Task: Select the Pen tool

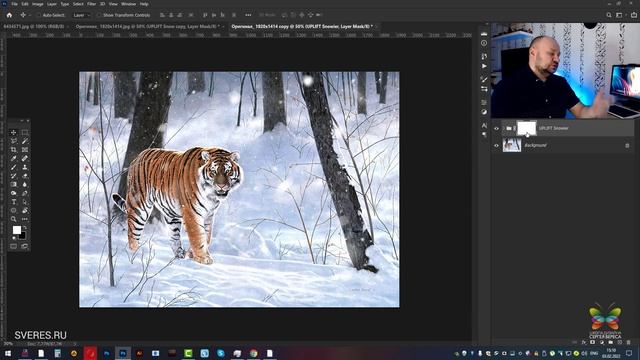Action: click(x=24, y=193)
